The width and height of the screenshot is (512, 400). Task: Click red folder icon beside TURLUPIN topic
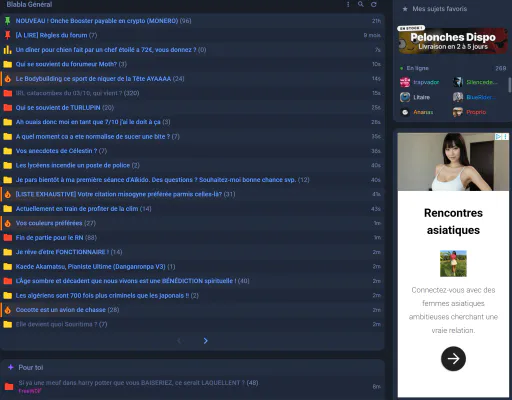[x=7, y=107]
